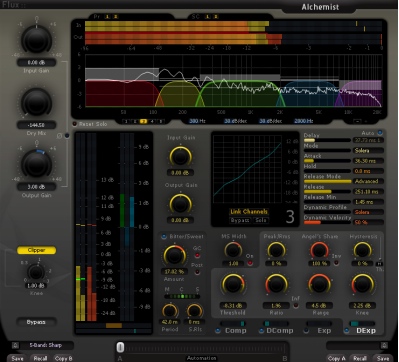
Task: Enable the LED left of Exp
Action: (306, 331)
